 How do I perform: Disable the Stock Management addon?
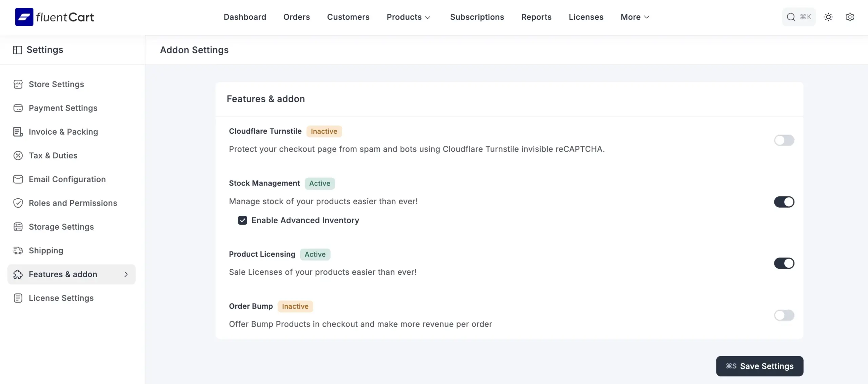(x=784, y=202)
